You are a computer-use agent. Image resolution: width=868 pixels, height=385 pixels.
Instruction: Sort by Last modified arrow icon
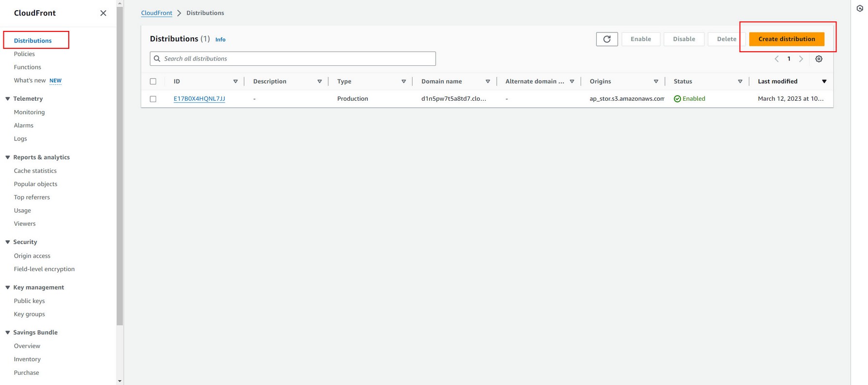[824, 81]
